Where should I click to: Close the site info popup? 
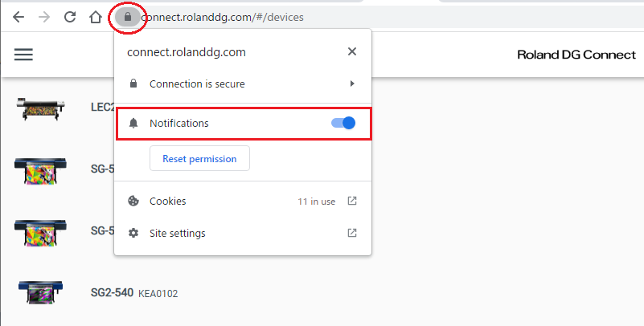tap(352, 51)
